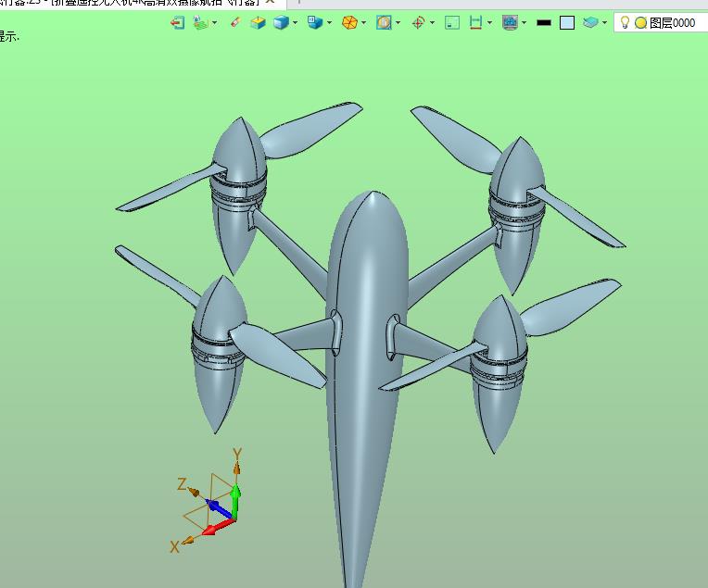The width and height of the screenshot is (708, 588).
Task: Click the layer stack icon
Action: pos(590,22)
